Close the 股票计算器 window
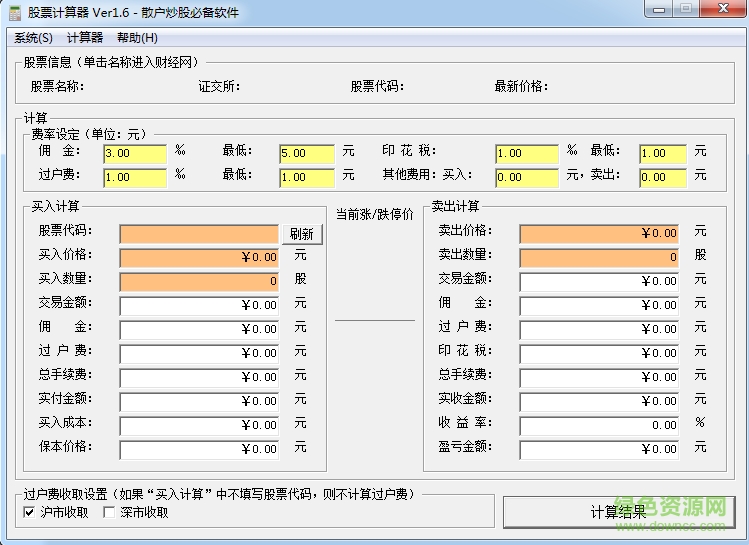The width and height of the screenshot is (749, 545). (723, 9)
